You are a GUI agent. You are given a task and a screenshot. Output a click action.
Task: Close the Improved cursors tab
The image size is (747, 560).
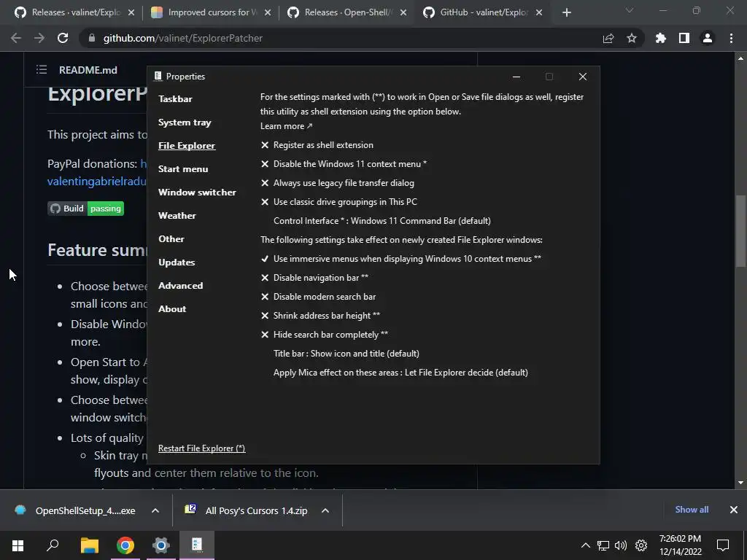coord(268,12)
